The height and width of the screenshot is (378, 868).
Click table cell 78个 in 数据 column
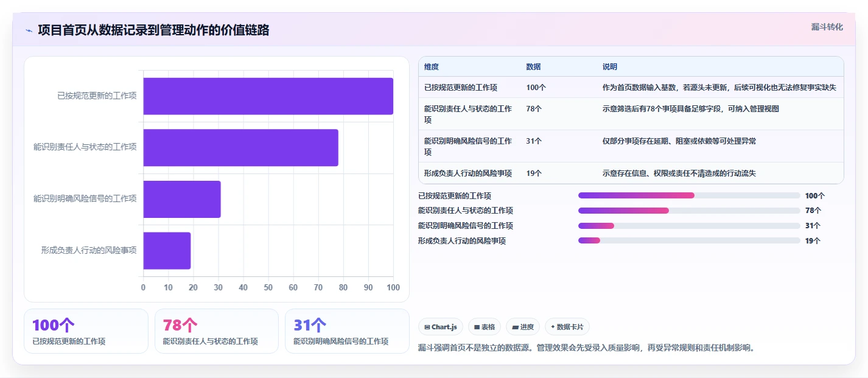[534, 109]
